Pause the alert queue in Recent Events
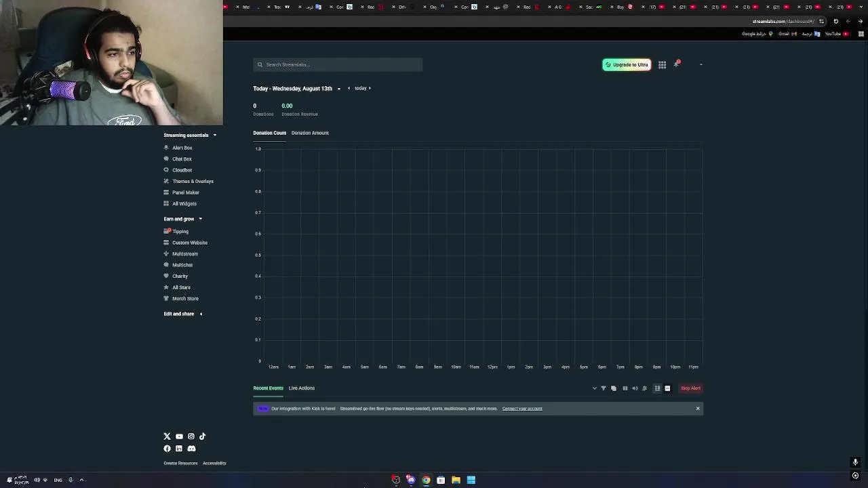This screenshot has height=488, width=868. [625, 388]
